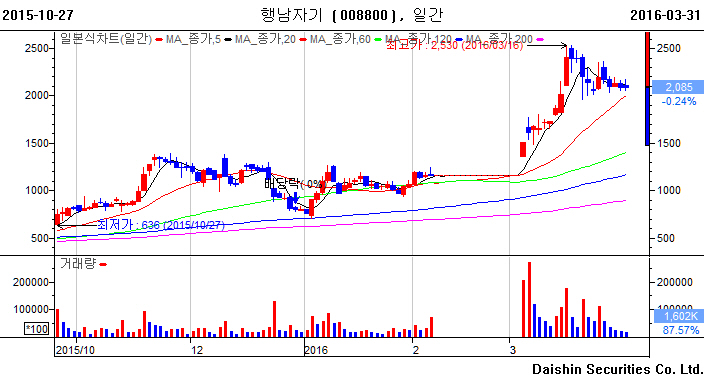The height and width of the screenshot is (381, 704).
Task: Click the magenta MA 200 legend color dash
Action: [x=541, y=40]
